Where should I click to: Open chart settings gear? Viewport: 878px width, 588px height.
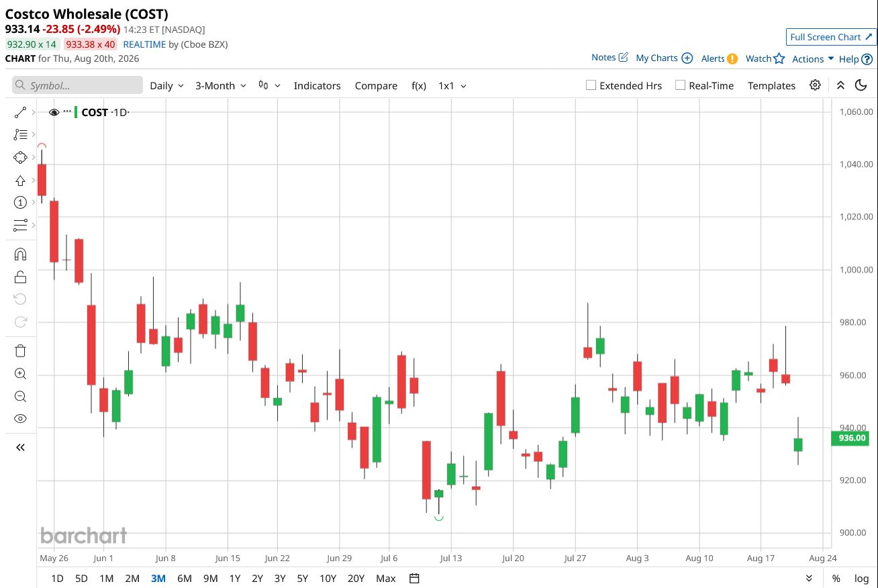point(815,85)
